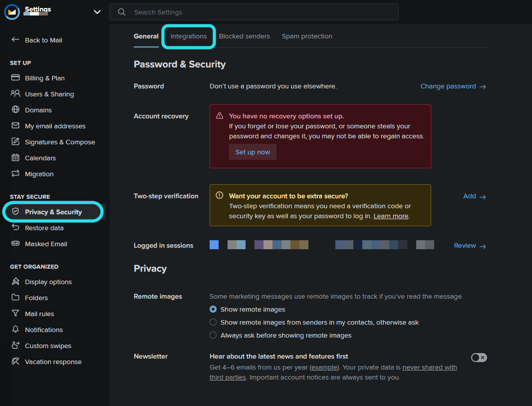Click the Masked Email mask icon
This screenshot has width=532, height=406.
(x=15, y=244)
